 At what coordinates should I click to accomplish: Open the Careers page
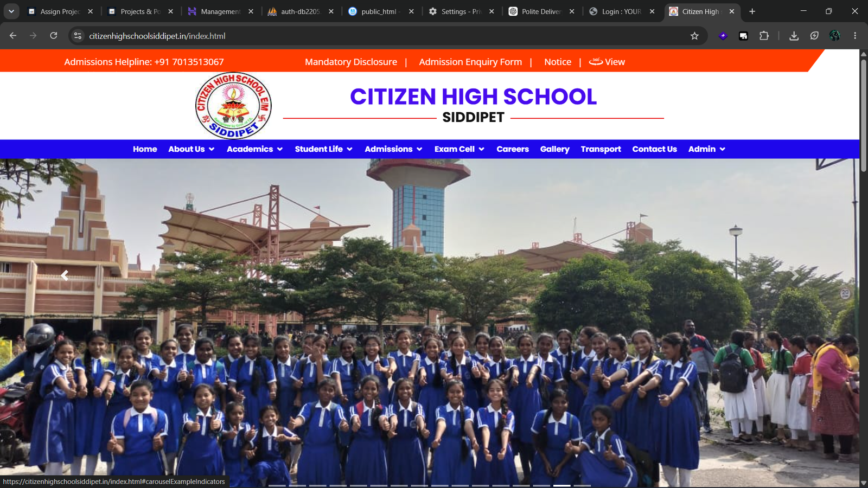click(513, 149)
